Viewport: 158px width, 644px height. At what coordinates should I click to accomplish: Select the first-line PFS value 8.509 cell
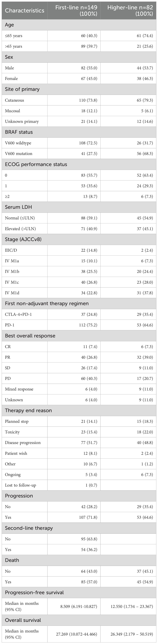point(77,606)
